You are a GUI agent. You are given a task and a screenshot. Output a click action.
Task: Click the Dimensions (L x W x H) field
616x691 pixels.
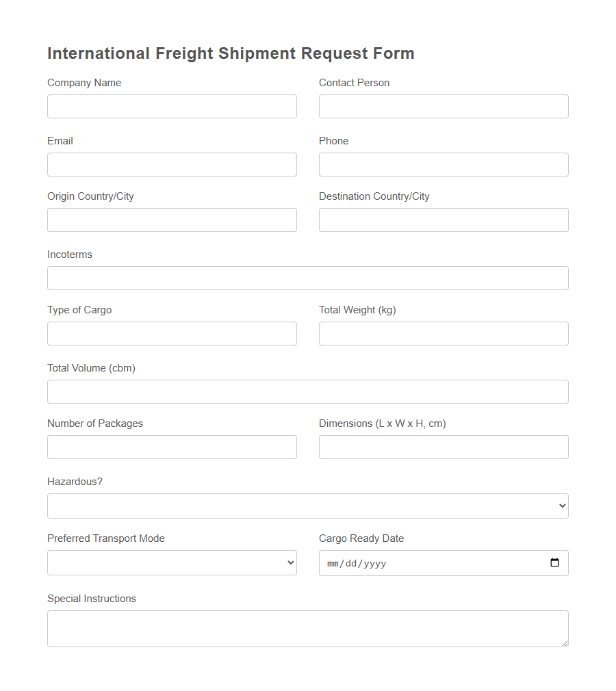pos(443,447)
